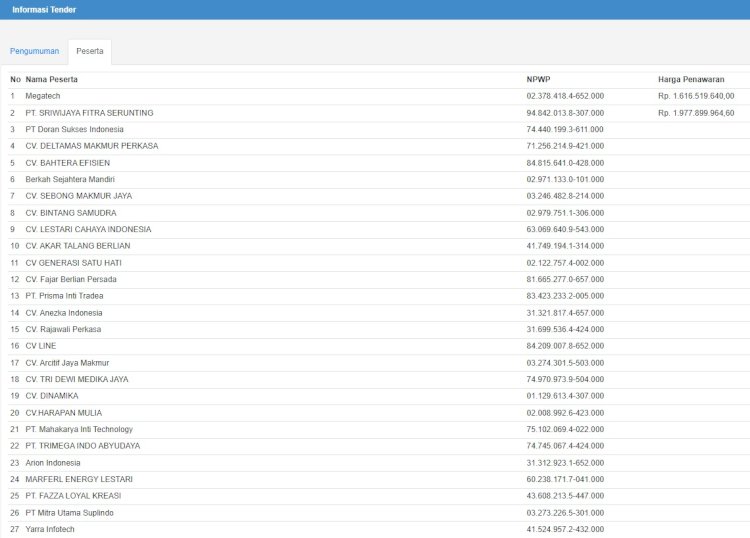750x538 pixels.
Task: Select NPWP 43.608.213.5-447.000
Action: [565, 496]
